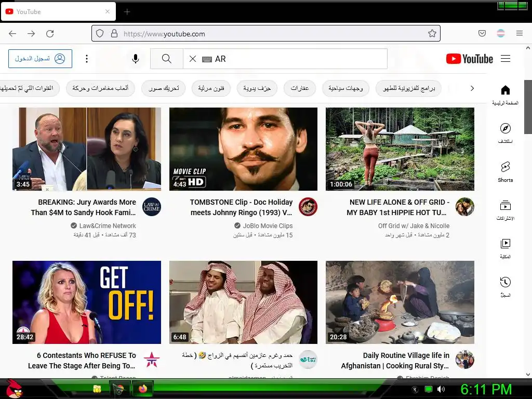Screen dimensions: 532x399
Task: Open the Pocket save icon
Action: pos(482,33)
